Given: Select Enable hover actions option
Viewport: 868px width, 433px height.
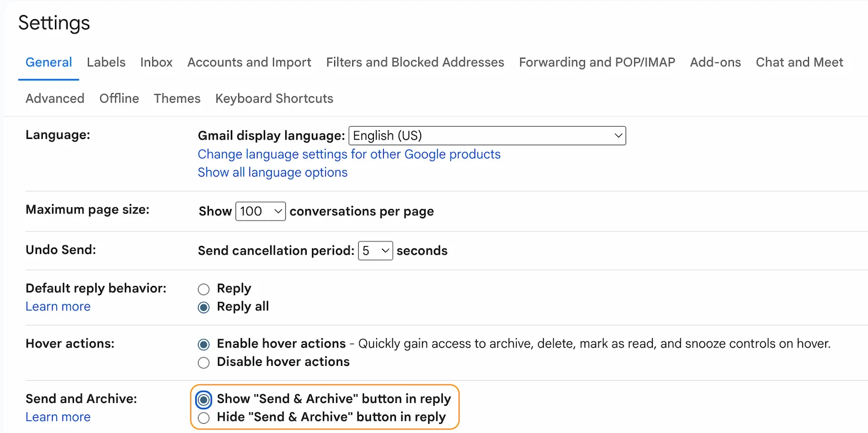Looking at the screenshot, I should pos(204,344).
